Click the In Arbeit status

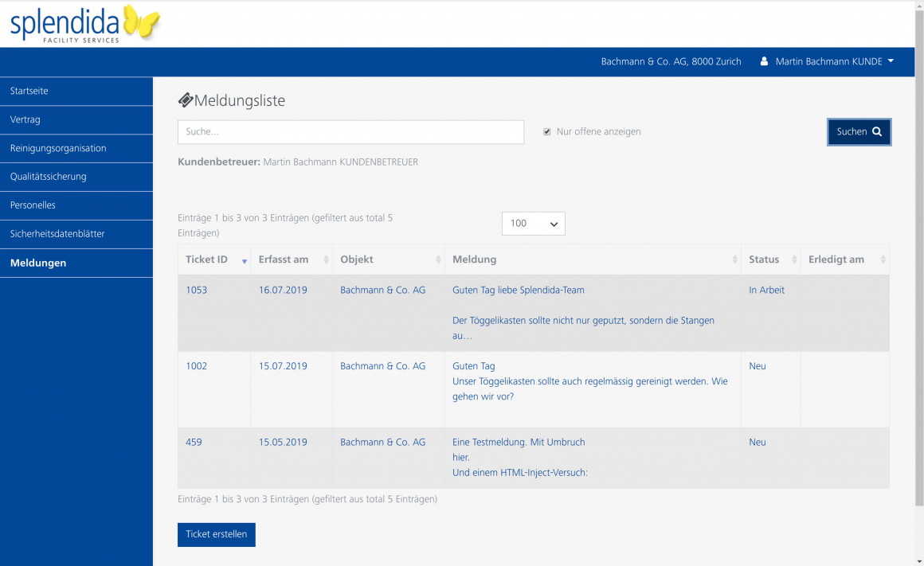point(766,290)
